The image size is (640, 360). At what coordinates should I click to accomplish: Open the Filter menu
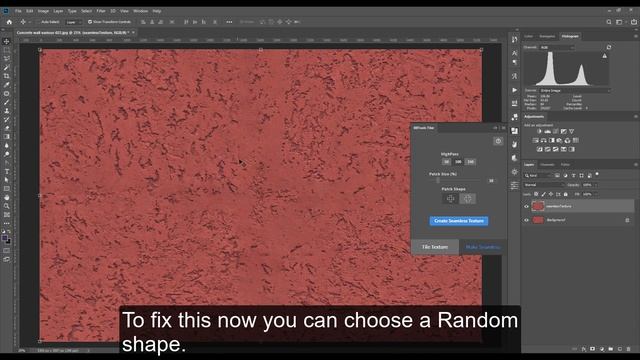click(101, 11)
